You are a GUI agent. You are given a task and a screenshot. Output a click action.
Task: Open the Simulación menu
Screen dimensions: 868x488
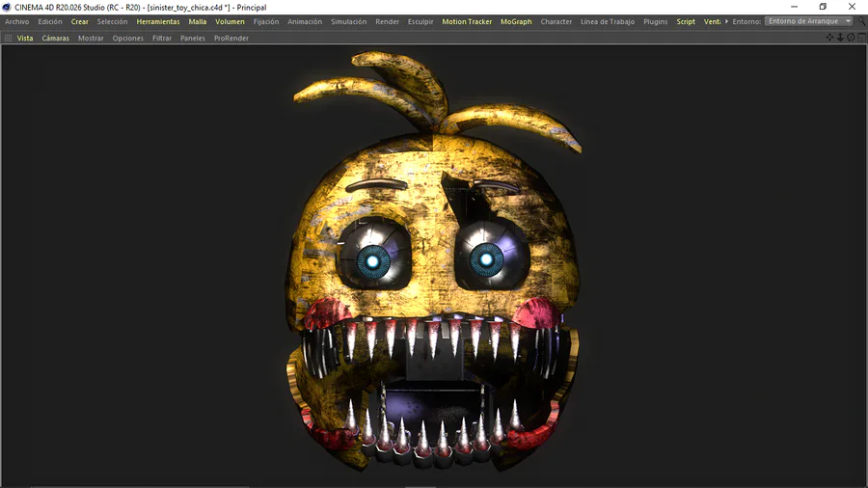click(349, 21)
